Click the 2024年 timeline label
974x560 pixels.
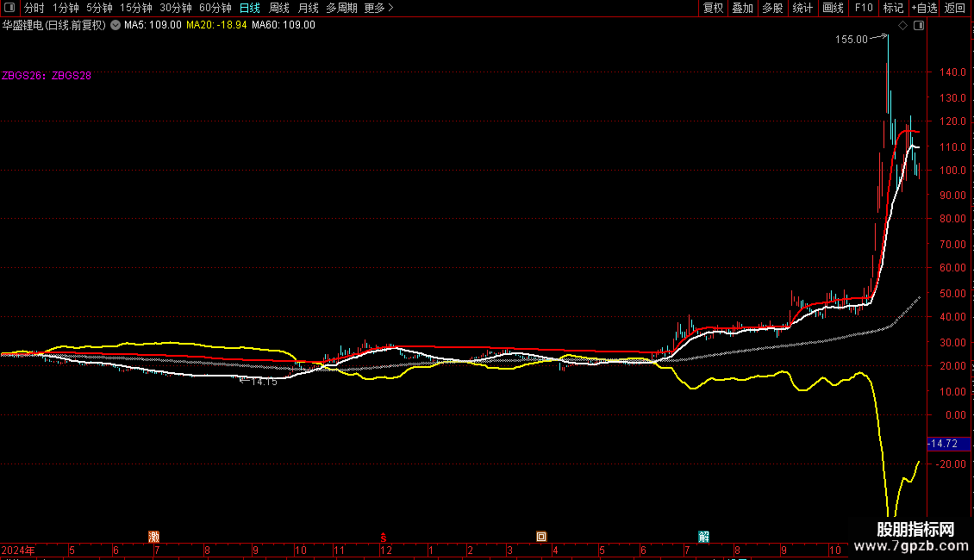[x=18, y=551]
